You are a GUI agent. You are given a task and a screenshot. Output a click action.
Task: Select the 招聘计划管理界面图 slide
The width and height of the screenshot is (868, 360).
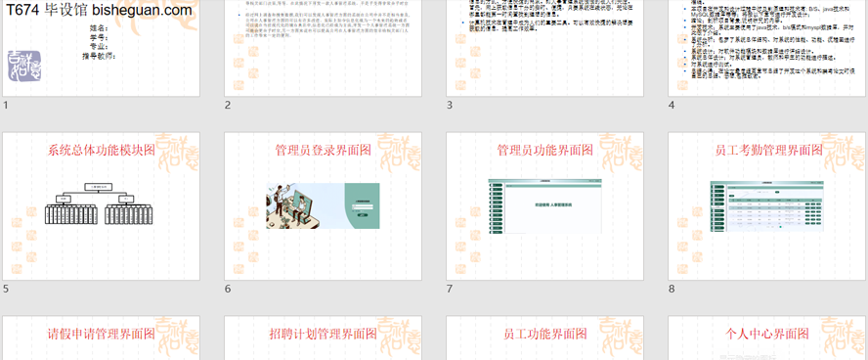point(324,337)
